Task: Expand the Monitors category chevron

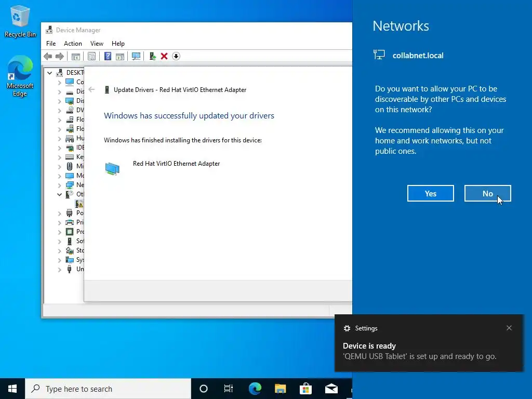Action: [x=59, y=176]
